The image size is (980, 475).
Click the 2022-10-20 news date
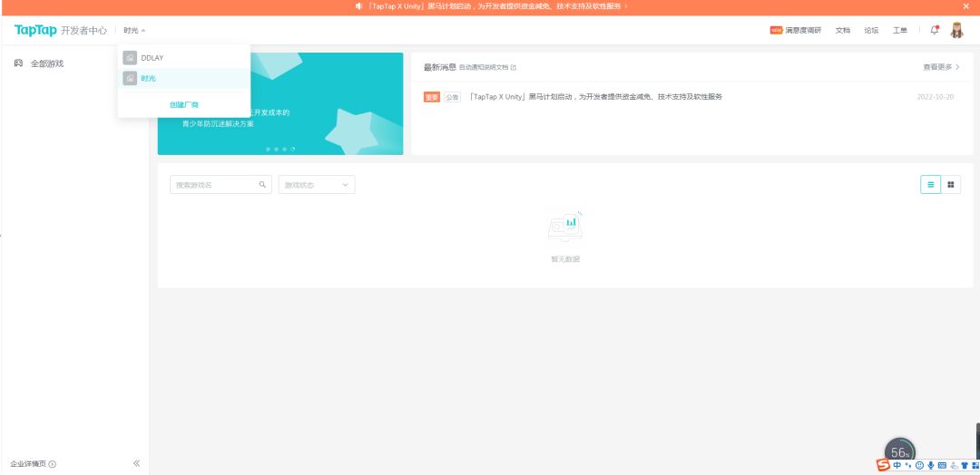[935, 97]
